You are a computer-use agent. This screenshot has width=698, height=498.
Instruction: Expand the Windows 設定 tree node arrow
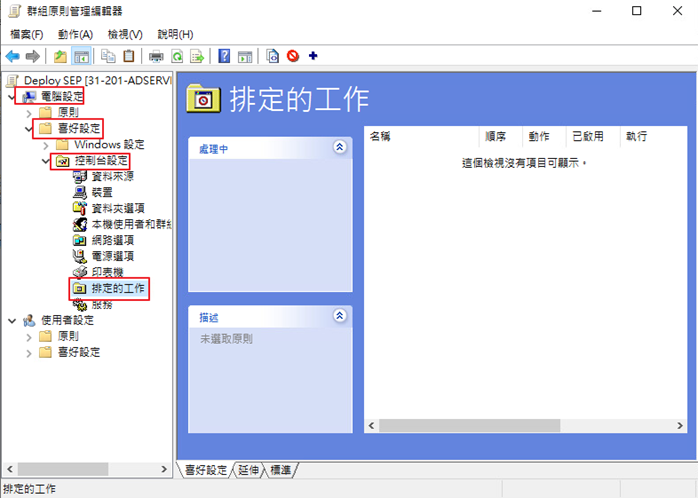click(x=47, y=145)
